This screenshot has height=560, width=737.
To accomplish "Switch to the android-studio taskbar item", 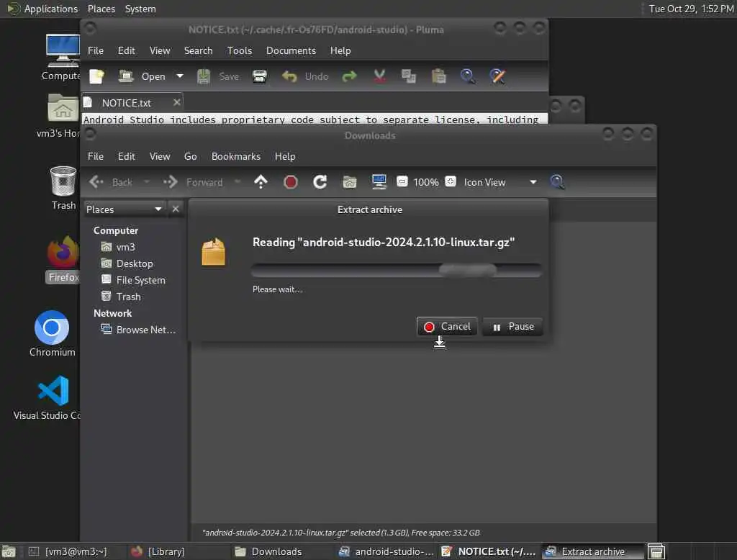I will click(386, 551).
